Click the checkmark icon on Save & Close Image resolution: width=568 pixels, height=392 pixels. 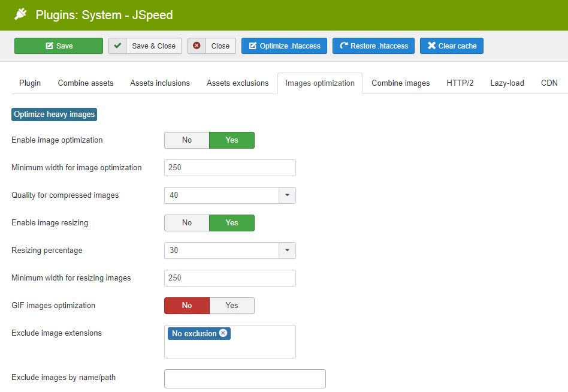[x=117, y=46]
